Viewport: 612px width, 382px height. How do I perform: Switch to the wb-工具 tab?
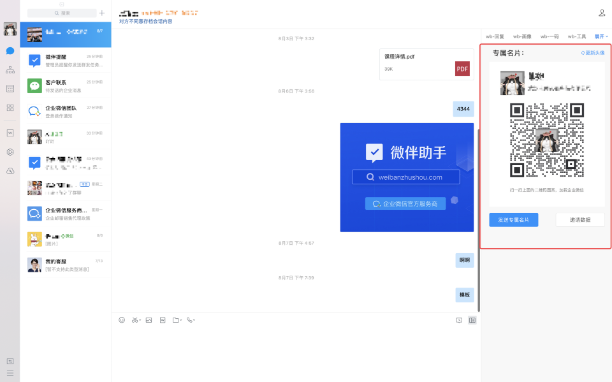point(577,36)
